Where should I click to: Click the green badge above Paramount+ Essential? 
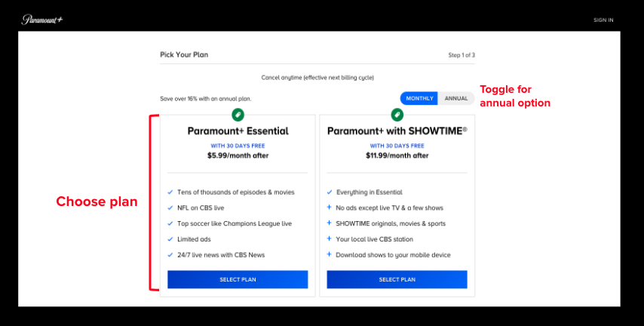coord(238,115)
